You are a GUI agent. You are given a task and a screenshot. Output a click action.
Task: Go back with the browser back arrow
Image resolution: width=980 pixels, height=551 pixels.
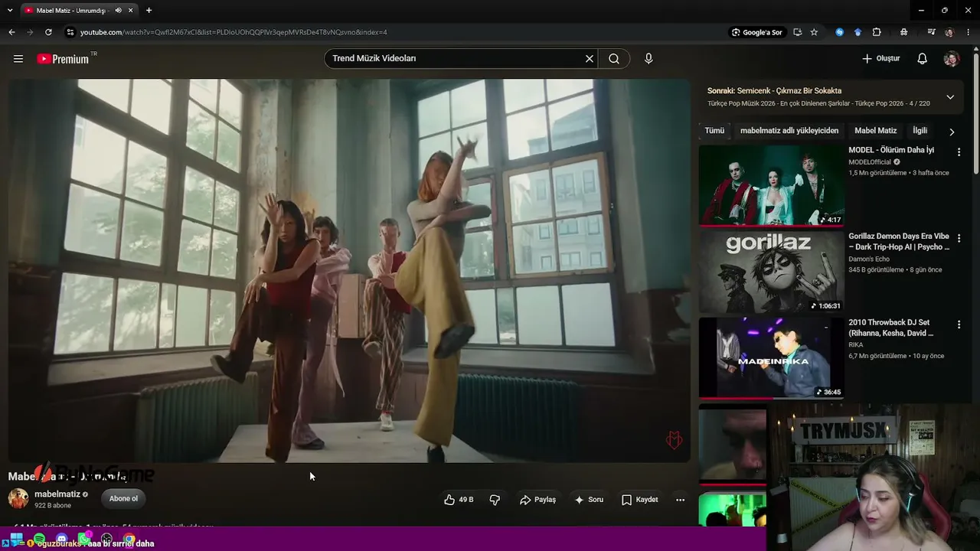click(x=11, y=32)
